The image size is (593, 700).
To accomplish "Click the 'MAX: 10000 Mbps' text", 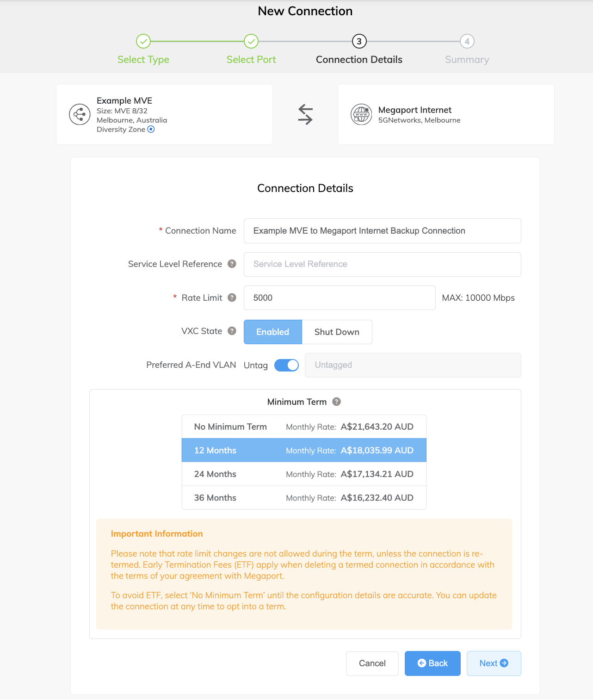I will tap(478, 297).
